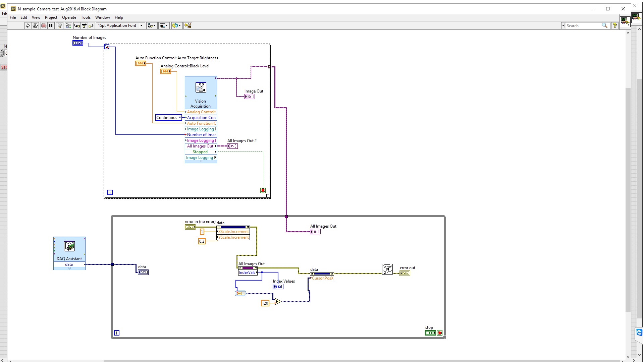Click the block diagram scroll-down arrow
The height and width of the screenshot is (362, 644).
coord(628,357)
